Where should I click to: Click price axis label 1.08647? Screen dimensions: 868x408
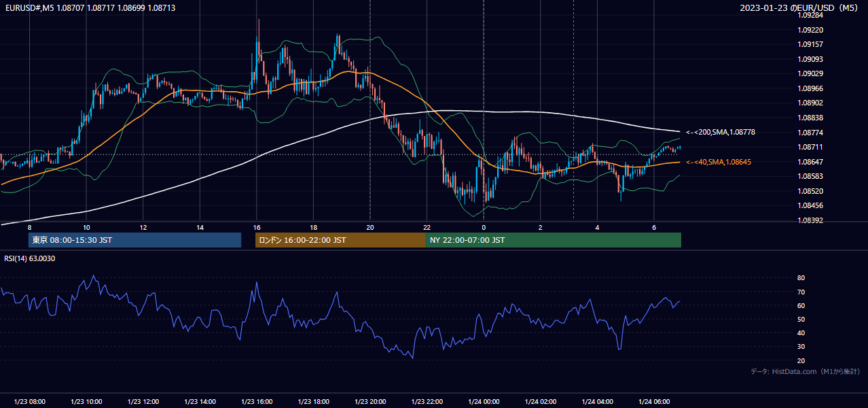point(810,161)
